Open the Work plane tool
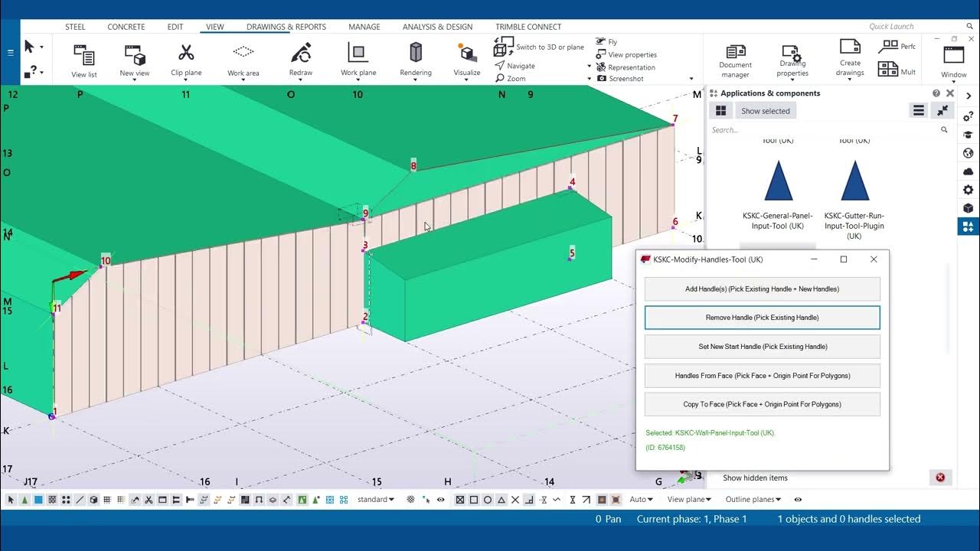 358,61
